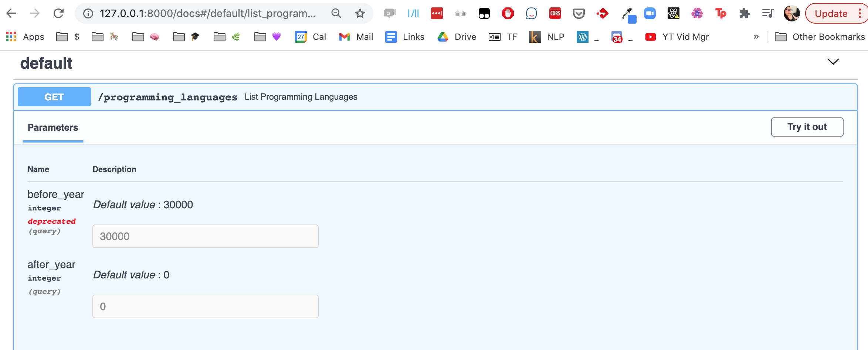Open Gmail via the Mail bookmark

(356, 37)
